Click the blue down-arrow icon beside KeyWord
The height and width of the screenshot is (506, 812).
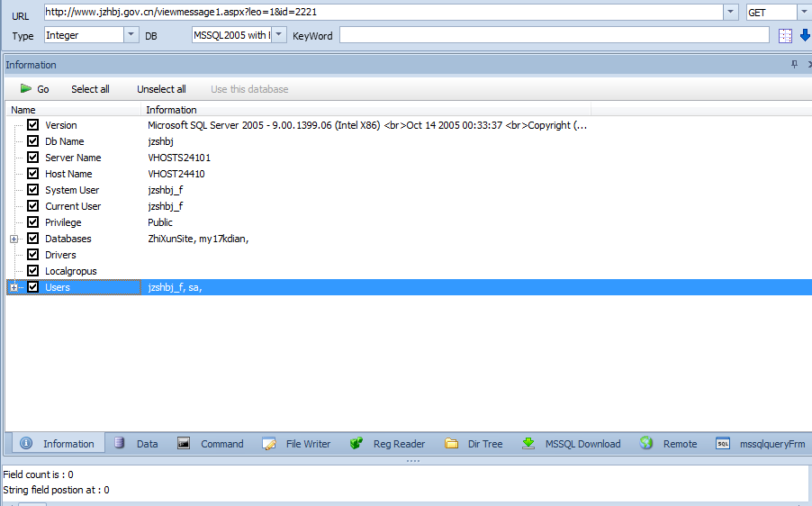click(805, 35)
